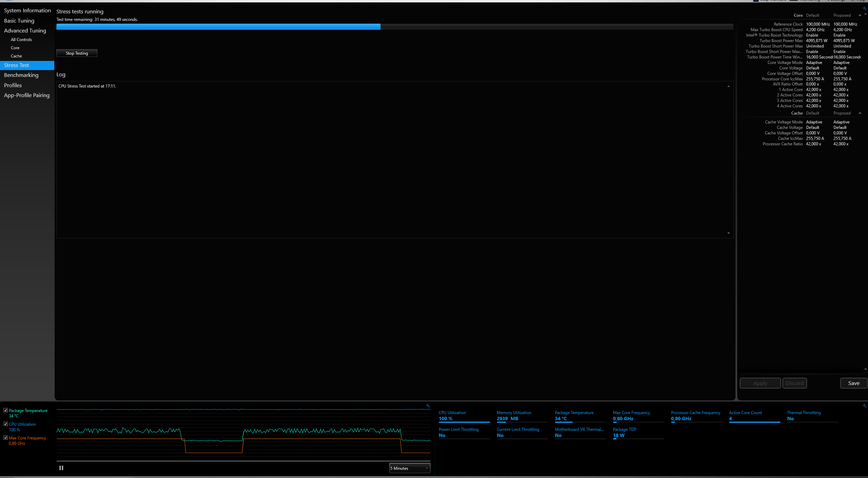Screen dimensions: 868x478
Task: Open the Benchmarking section
Action: [x=21, y=75]
